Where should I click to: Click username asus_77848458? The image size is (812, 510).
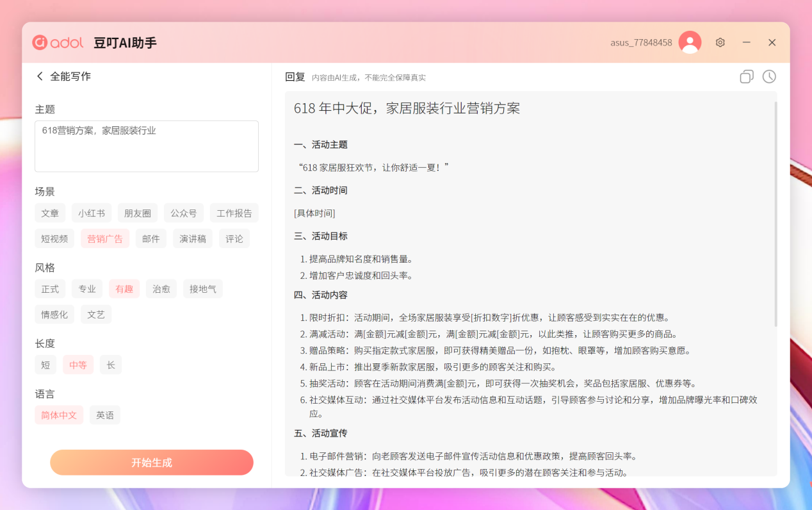pyautogui.click(x=641, y=42)
